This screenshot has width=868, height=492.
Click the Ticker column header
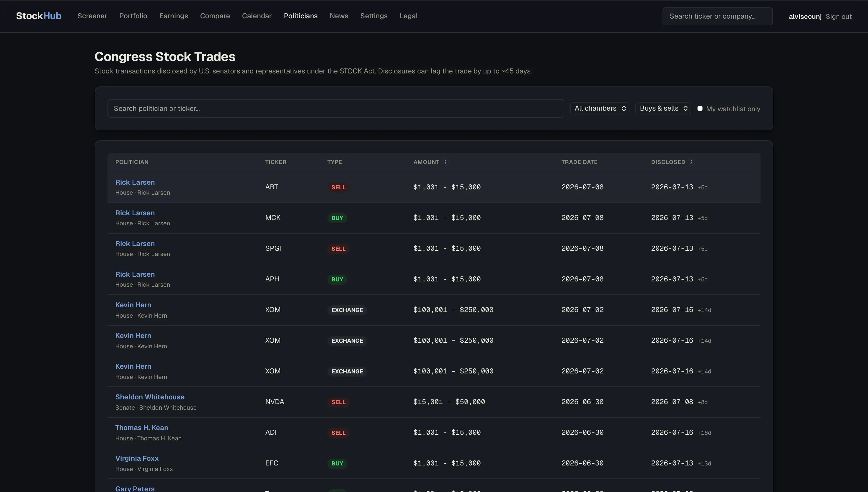coord(275,162)
